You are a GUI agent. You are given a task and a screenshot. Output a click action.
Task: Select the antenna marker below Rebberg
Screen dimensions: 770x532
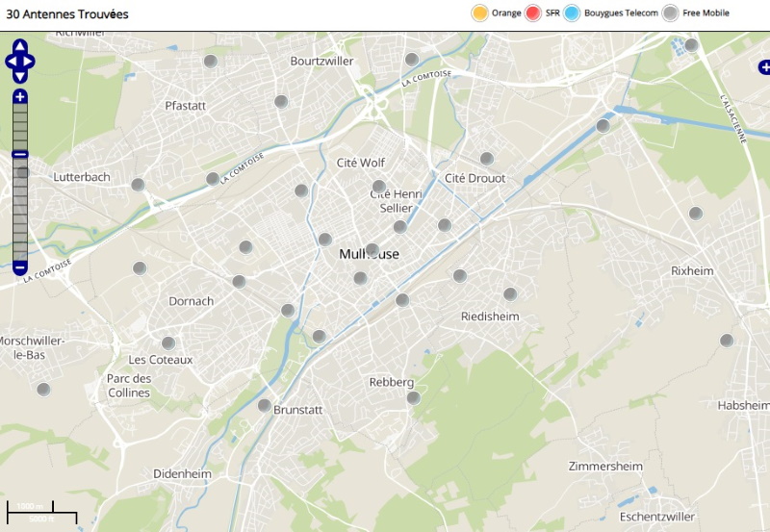pos(414,398)
